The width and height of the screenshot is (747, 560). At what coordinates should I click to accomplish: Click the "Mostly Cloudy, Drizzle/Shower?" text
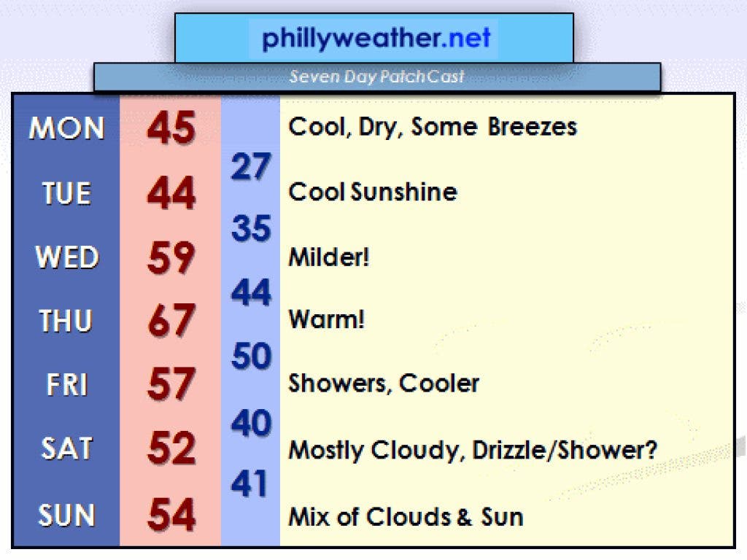[473, 450]
